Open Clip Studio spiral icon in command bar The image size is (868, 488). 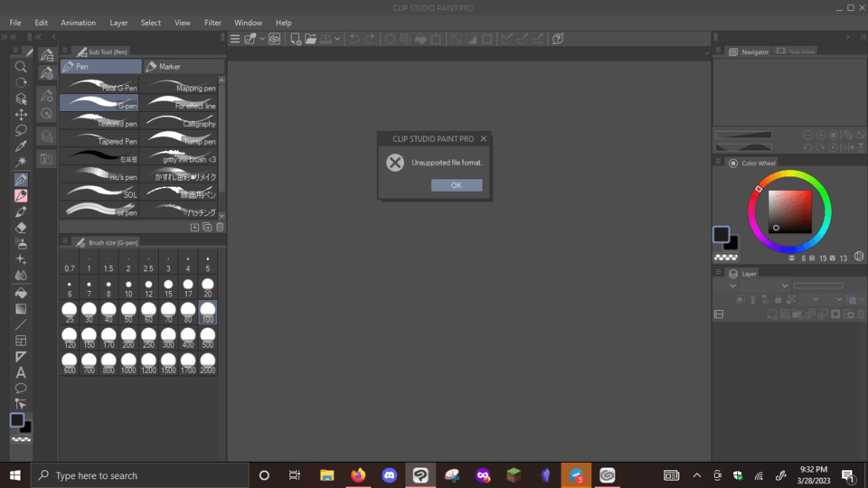click(x=275, y=39)
